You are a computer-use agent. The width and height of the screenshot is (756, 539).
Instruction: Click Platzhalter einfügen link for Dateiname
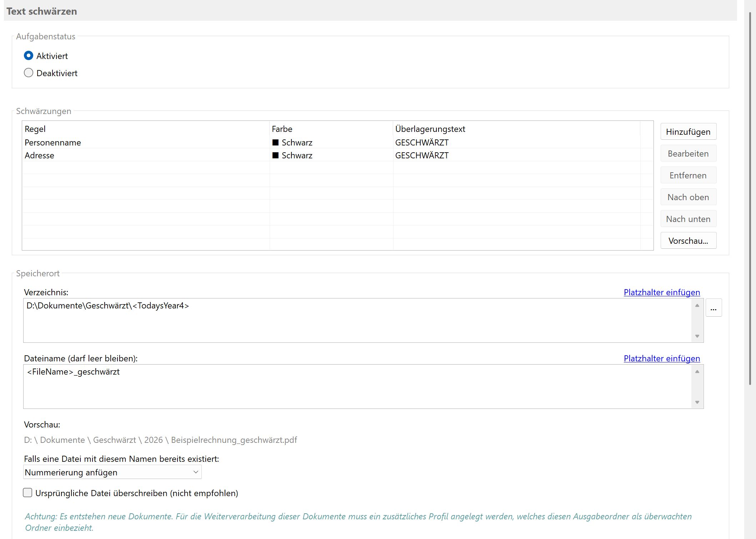click(x=661, y=358)
